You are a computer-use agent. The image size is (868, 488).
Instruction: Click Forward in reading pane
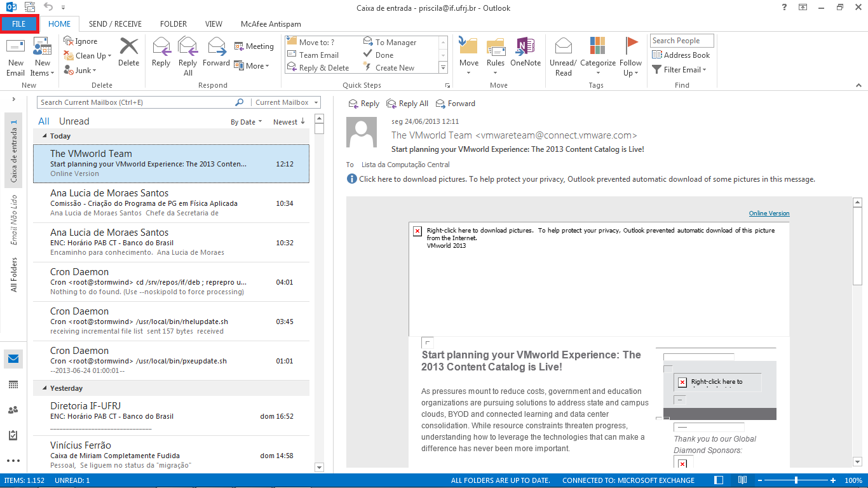456,104
